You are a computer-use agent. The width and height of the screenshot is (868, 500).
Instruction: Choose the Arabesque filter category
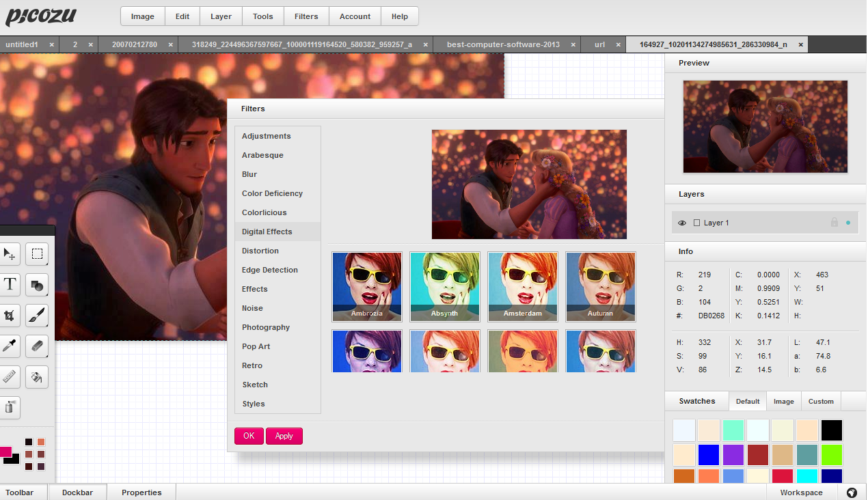tap(277, 155)
